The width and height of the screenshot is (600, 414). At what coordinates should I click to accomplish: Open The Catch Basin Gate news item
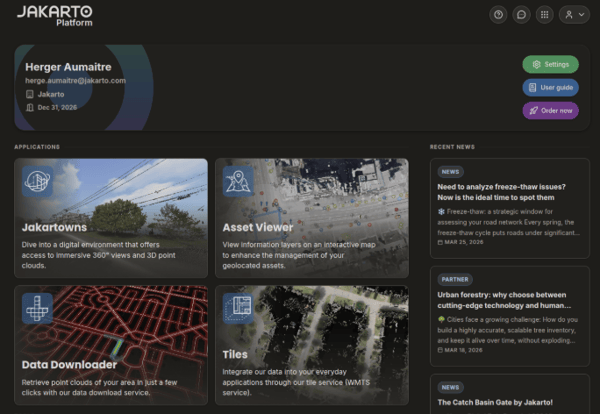pos(493,402)
